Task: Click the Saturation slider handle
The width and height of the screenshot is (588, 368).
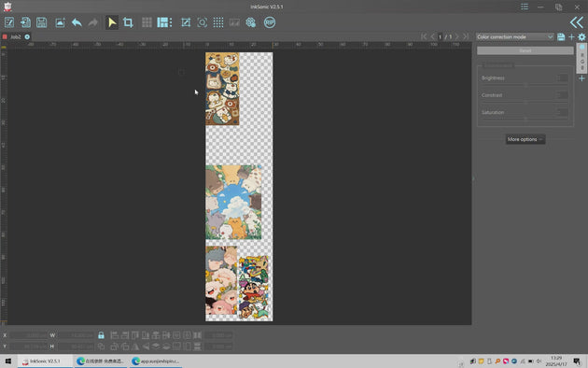Action: coord(525,120)
